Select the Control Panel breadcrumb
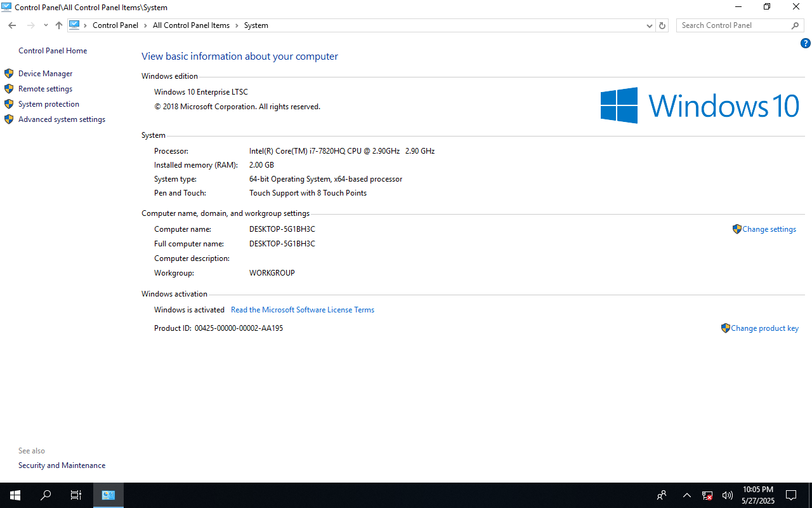Image resolution: width=812 pixels, height=508 pixels. [115, 25]
